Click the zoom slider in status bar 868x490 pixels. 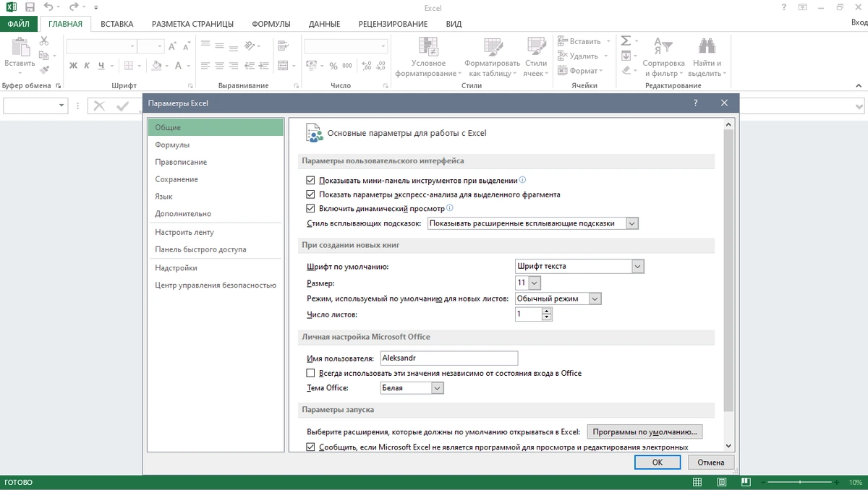click(801, 482)
